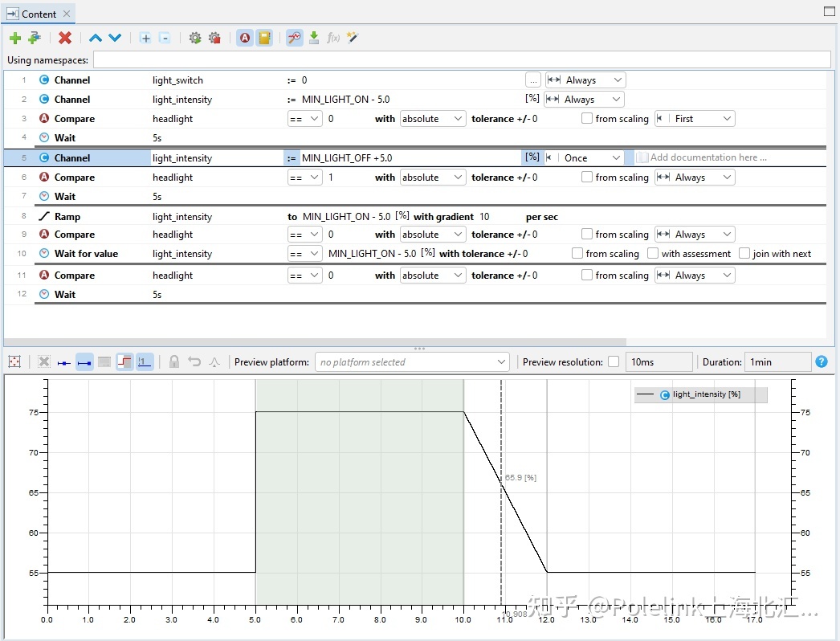Click the red X delete icon
Image resolution: width=840 pixels, height=641 pixels.
pos(65,38)
